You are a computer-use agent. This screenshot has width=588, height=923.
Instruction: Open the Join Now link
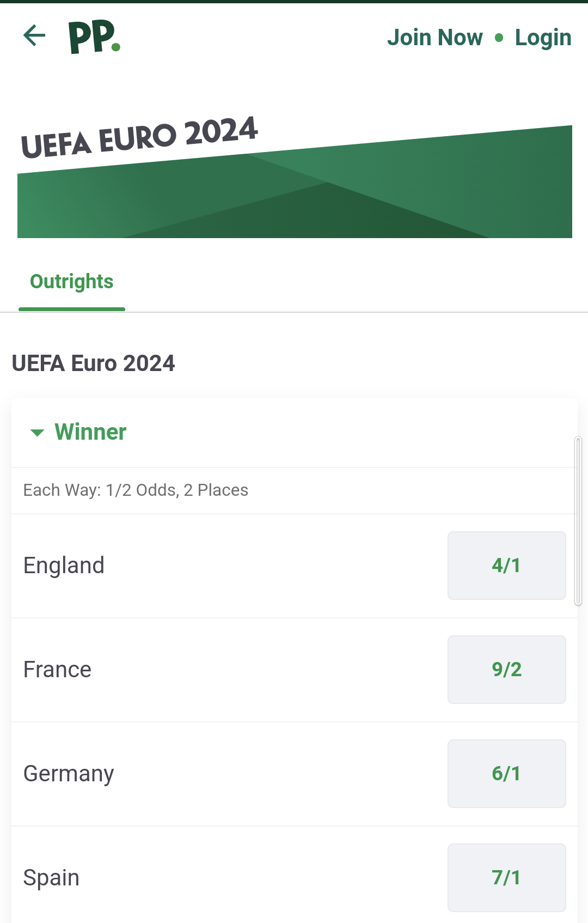tap(435, 38)
